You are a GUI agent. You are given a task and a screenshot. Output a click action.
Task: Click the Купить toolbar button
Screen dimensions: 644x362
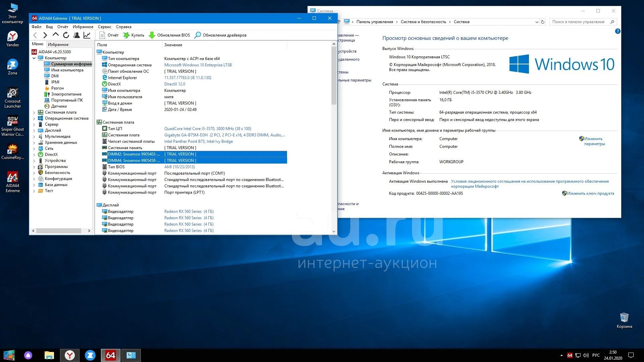pyautogui.click(x=133, y=35)
